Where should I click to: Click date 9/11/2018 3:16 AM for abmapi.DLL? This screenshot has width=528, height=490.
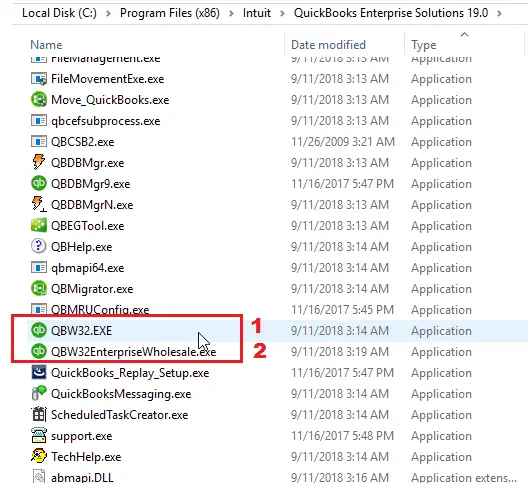[x=340, y=478]
